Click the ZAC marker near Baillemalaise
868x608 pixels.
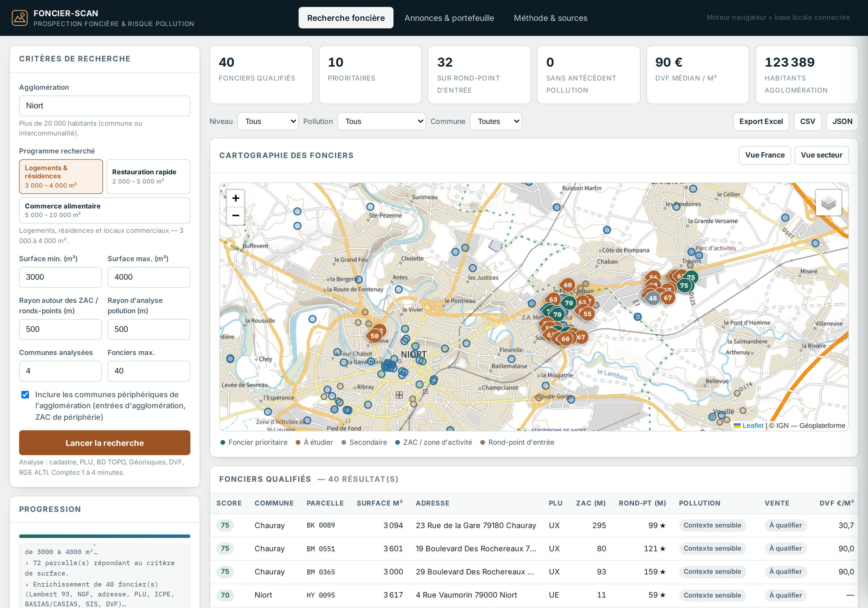511,359
